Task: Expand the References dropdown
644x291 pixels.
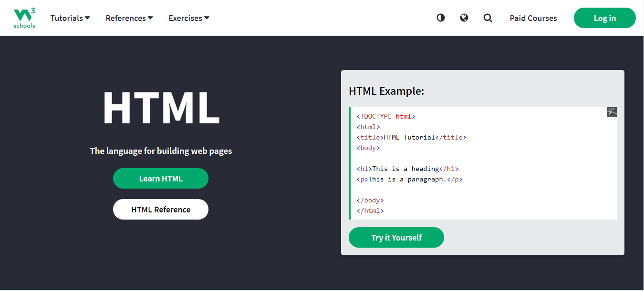Action: pos(129,18)
